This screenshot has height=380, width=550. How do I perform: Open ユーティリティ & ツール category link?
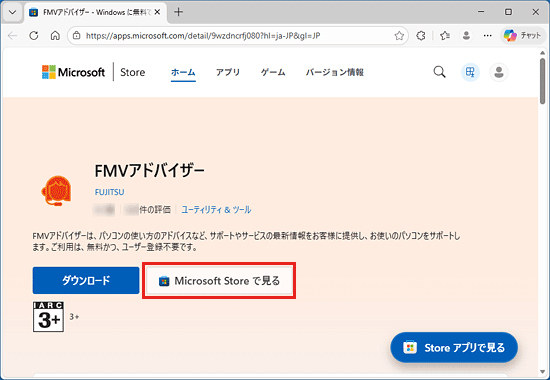point(216,210)
